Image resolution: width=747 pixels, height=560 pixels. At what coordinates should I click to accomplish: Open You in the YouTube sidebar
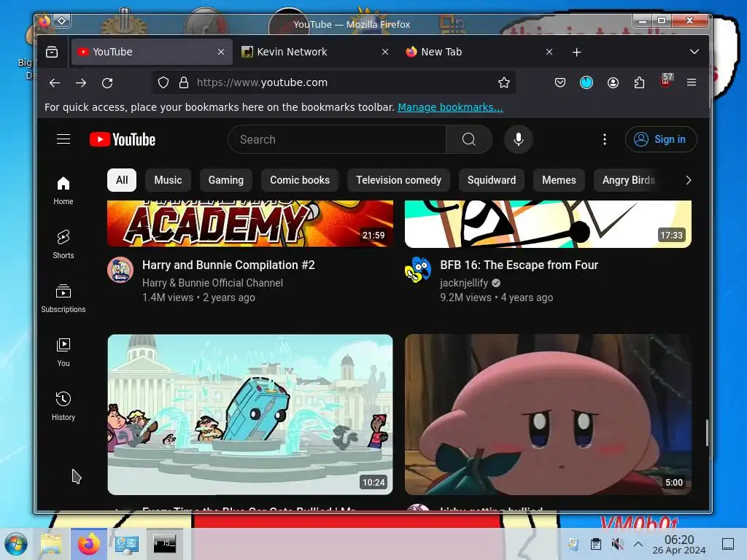[63, 352]
